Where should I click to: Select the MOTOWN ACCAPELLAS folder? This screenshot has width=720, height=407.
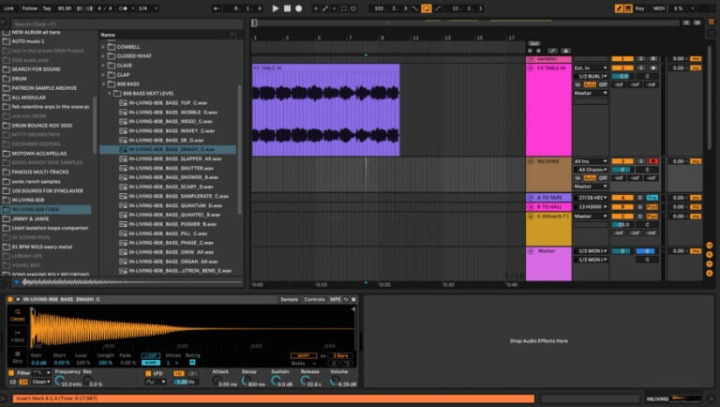pyautogui.click(x=39, y=153)
